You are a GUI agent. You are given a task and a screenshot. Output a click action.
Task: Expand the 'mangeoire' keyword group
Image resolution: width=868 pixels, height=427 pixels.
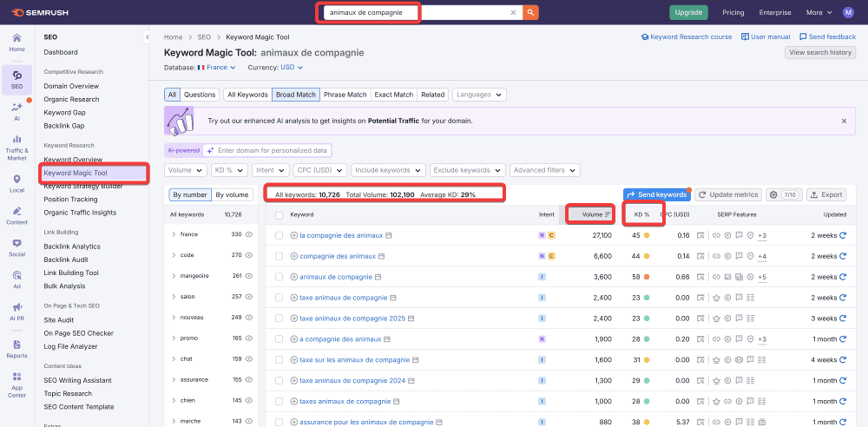(x=174, y=276)
